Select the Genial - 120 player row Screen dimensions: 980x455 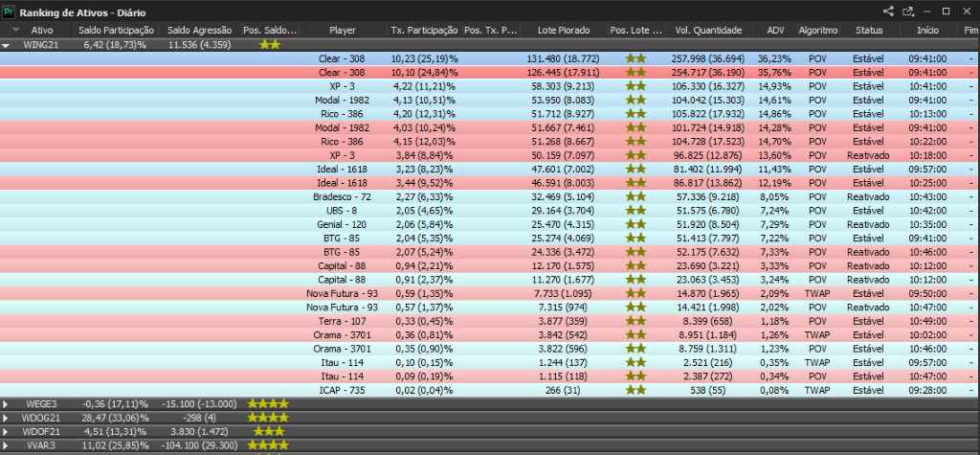490,224
